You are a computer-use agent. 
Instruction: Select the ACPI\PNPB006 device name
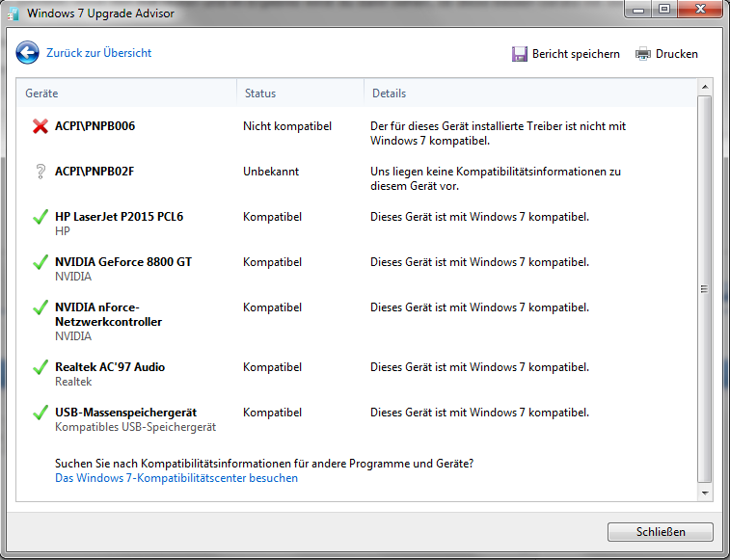95,126
